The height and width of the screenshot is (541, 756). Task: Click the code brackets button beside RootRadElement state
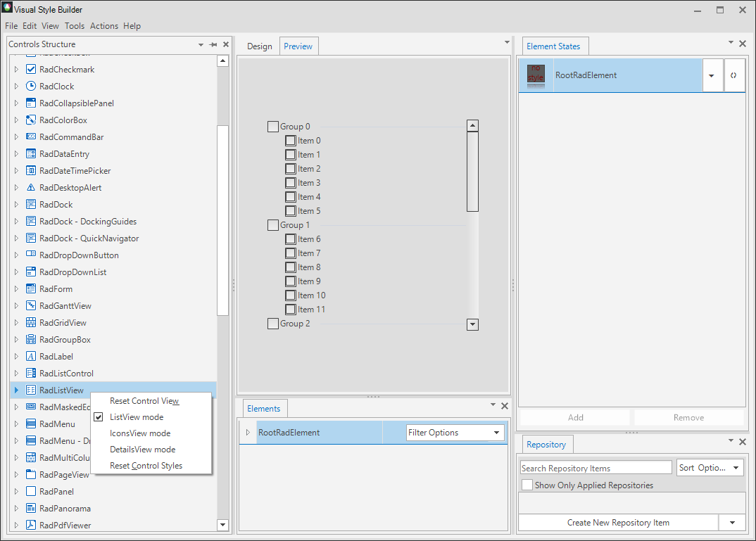733,75
